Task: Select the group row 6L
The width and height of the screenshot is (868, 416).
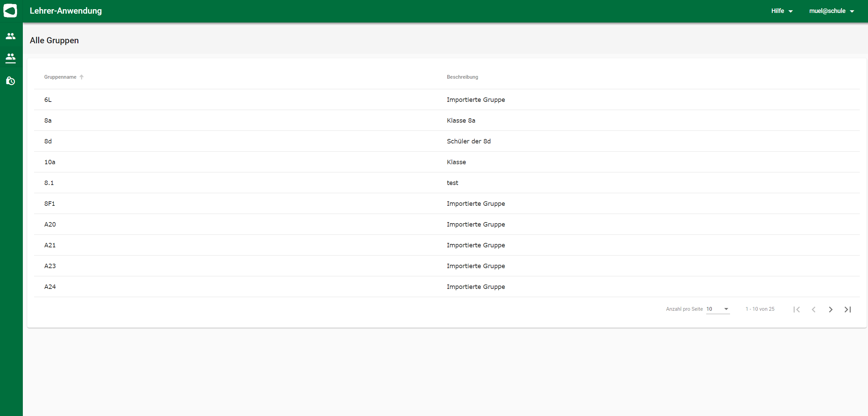Action: click(x=447, y=99)
